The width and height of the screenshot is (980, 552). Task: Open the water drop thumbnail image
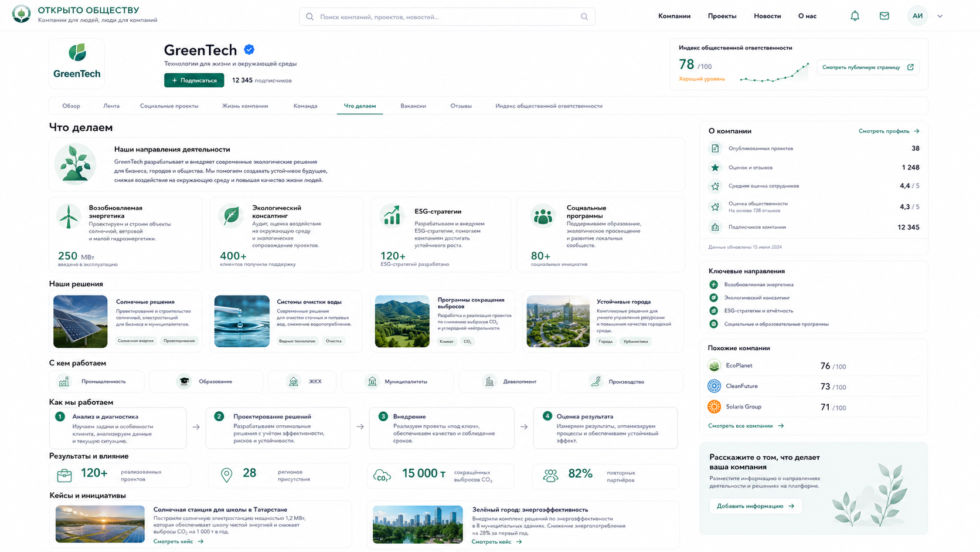[x=241, y=321]
